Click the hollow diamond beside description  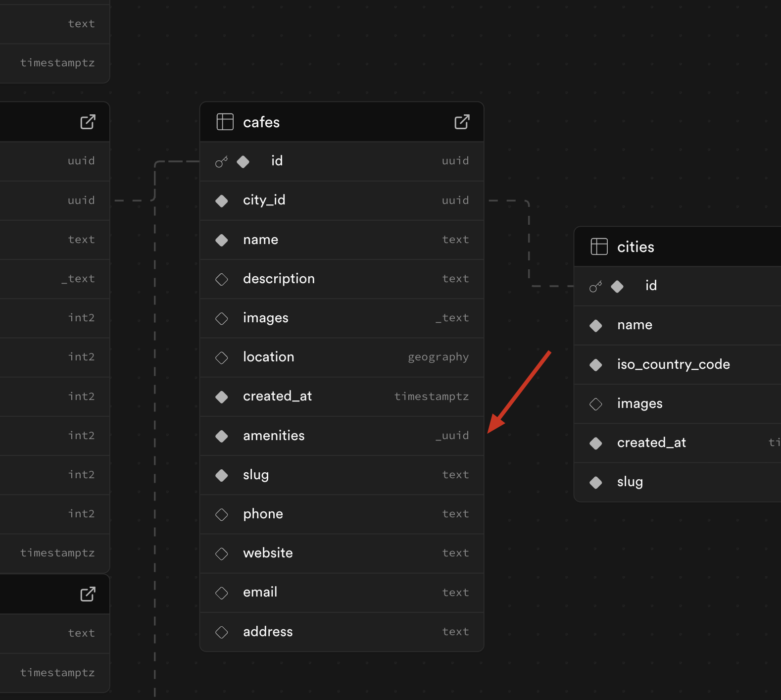point(222,279)
